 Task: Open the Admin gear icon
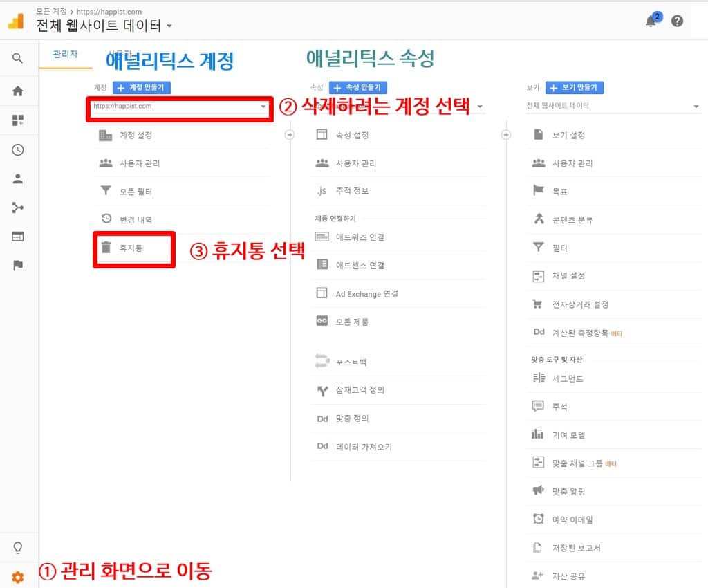19,576
